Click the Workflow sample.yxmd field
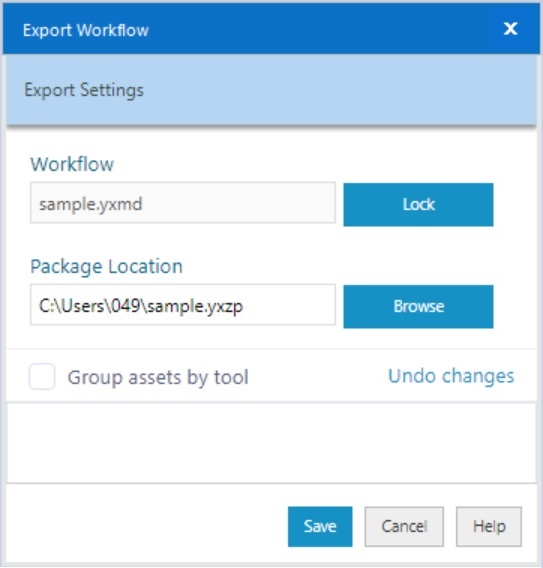Image resolution: width=543 pixels, height=568 pixels. click(x=183, y=202)
